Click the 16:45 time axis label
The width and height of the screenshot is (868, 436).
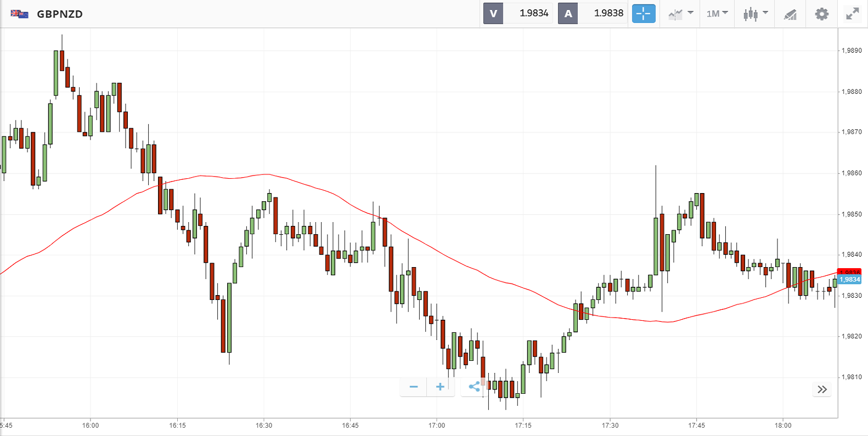[350, 426]
